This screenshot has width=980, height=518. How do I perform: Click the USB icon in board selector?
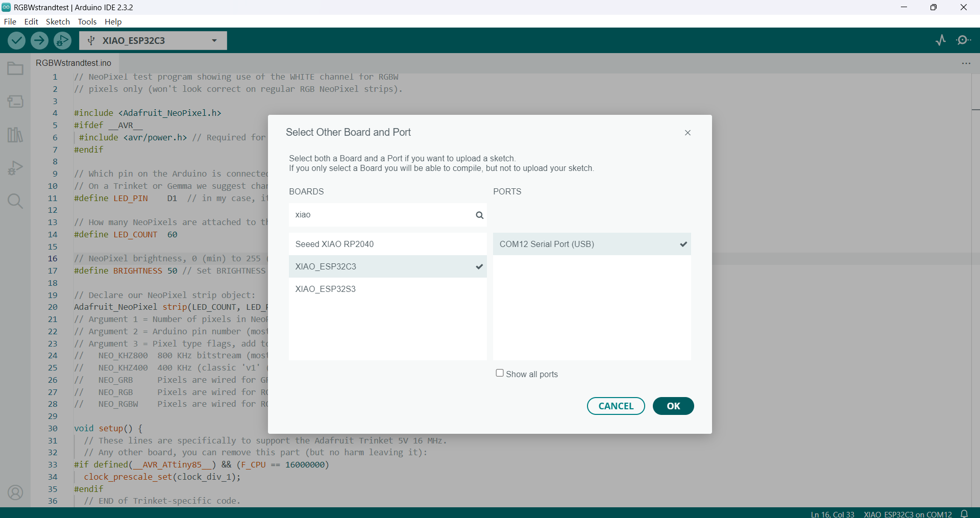click(91, 41)
